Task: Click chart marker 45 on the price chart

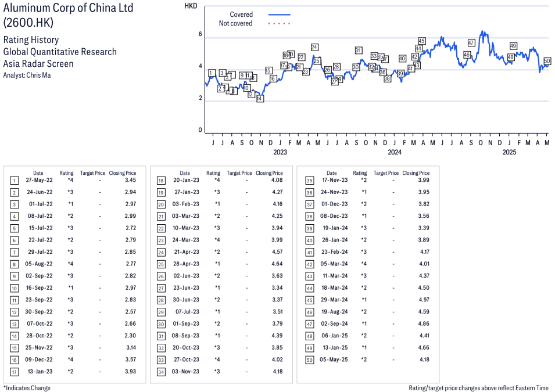Action: click(x=421, y=41)
